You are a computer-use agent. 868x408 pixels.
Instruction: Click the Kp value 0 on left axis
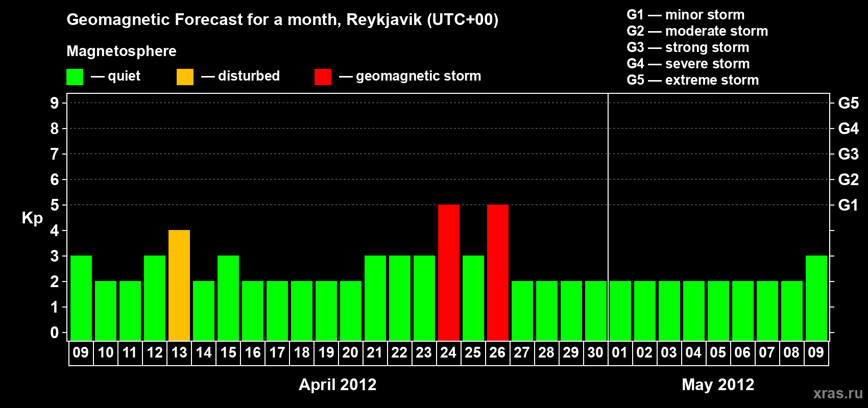55,333
